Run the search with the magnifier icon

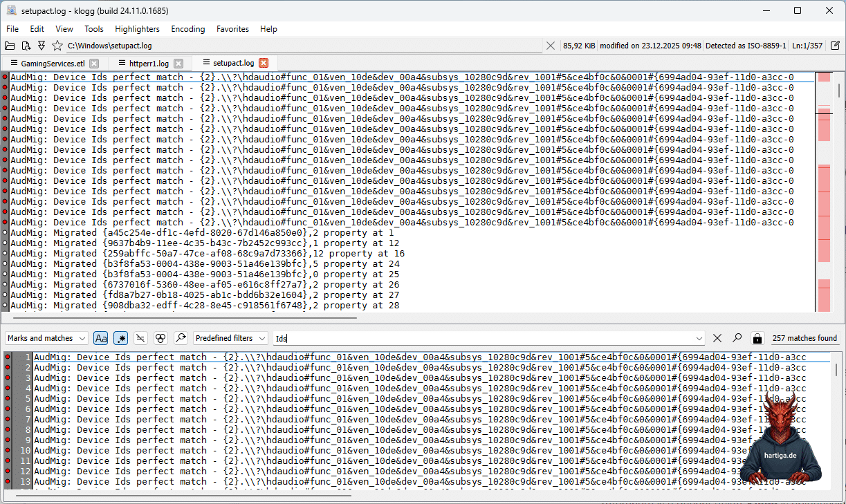tap(737, 338)
